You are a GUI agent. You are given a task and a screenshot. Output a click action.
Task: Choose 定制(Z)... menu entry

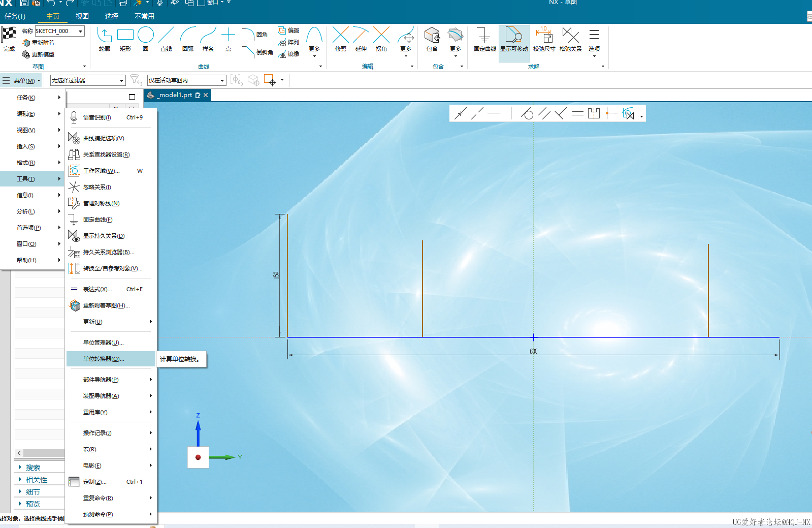(x=111, y=482)
